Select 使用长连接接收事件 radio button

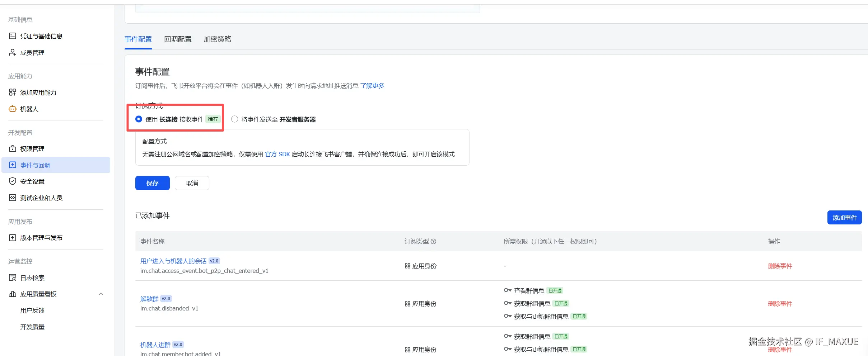click(139, 119)
